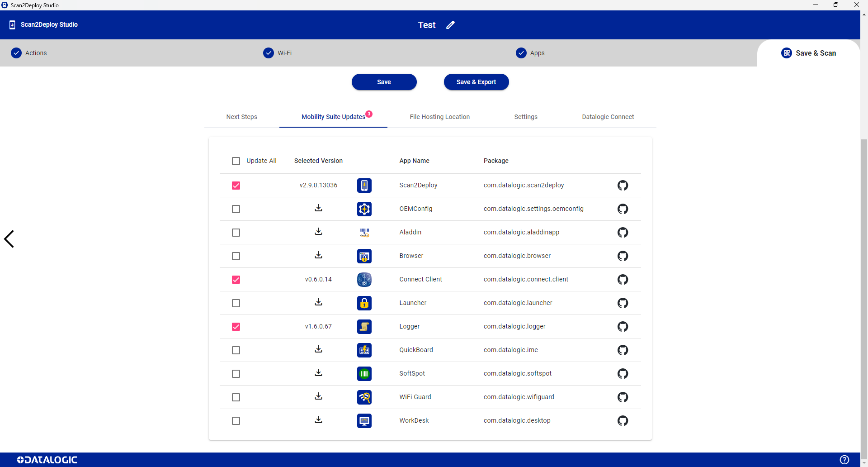
Task: Click the OEMConfig app icon
Action: pos(364,209)
